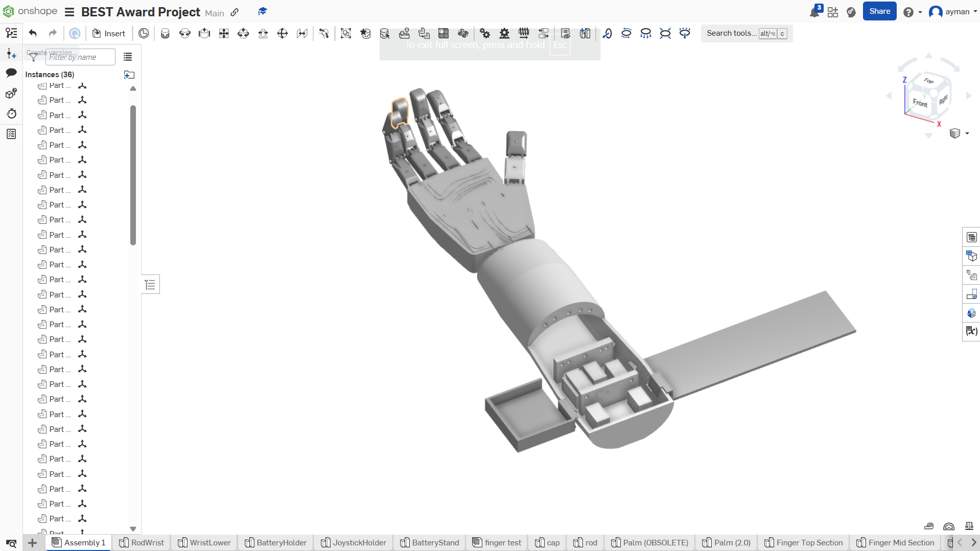This screenshot has width=980, height=551.
Task: Toggle the feature list flyout button
Action: (x=150, y=284)
